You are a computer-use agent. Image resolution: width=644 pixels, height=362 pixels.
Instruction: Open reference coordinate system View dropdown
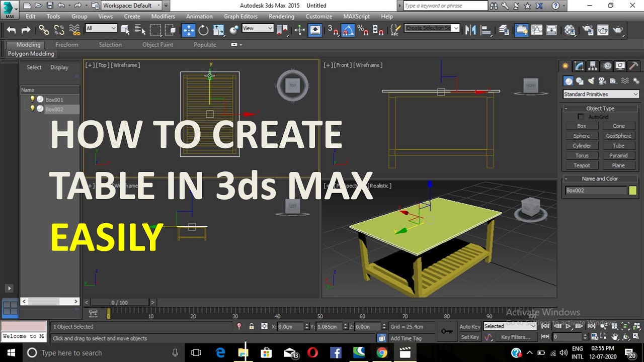tap(258, 29)
